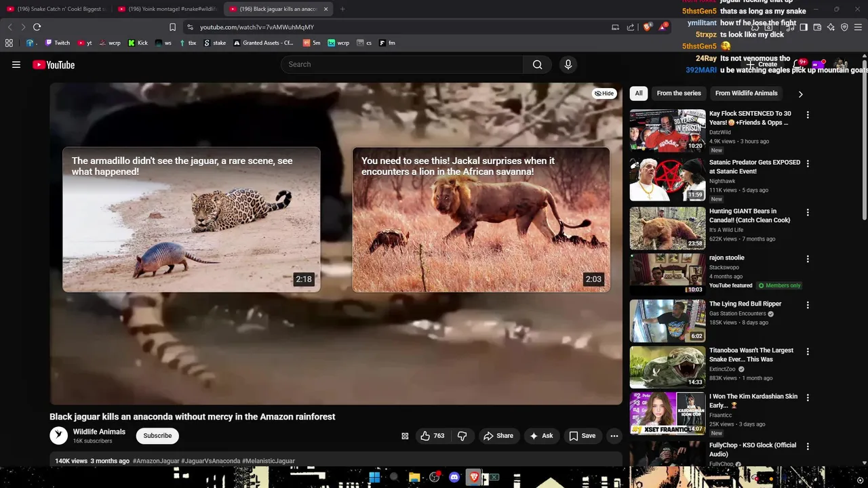Open I Won The Kim Kardashian Skin title
The width and height of the screenshot is (868, 488).
point(753,401)
